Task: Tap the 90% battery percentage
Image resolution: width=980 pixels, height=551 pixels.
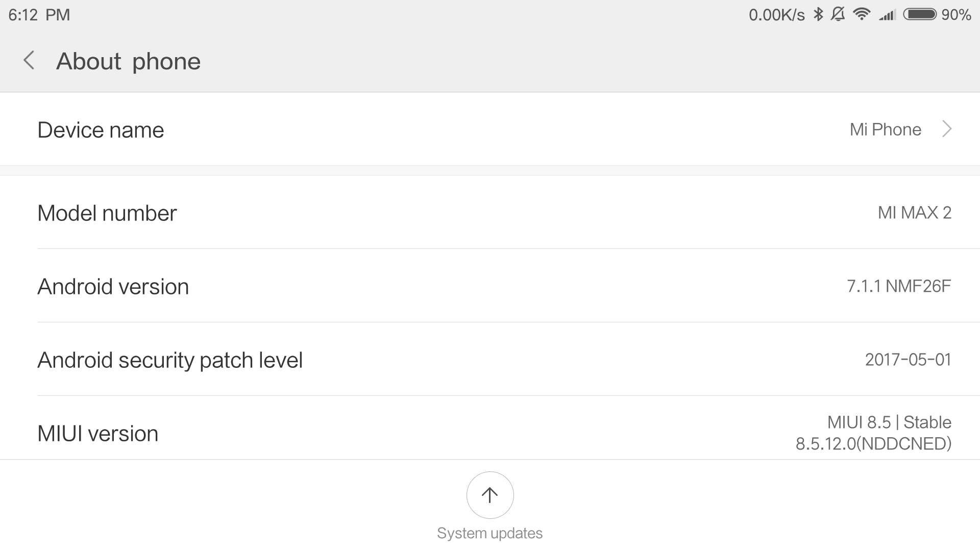Action: point(956,15)
